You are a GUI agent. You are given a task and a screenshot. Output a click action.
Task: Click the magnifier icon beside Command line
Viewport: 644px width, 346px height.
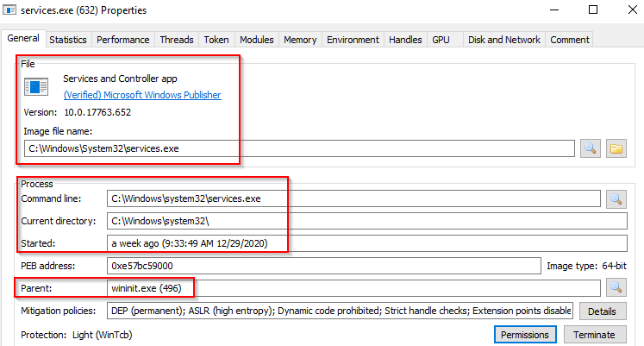point(616,198)
